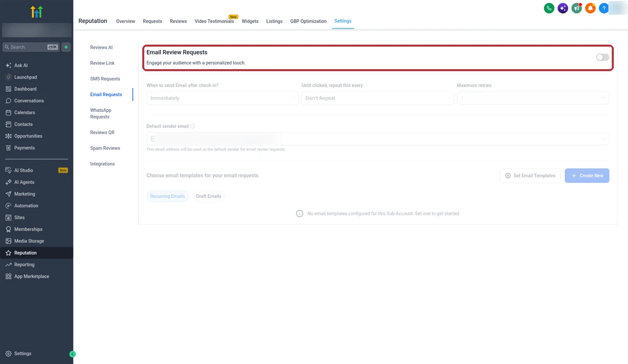Open the purple sparkle AI assistant icon
Image resolution: width=628 pixels, height=364 pixels.
[563, 8]
